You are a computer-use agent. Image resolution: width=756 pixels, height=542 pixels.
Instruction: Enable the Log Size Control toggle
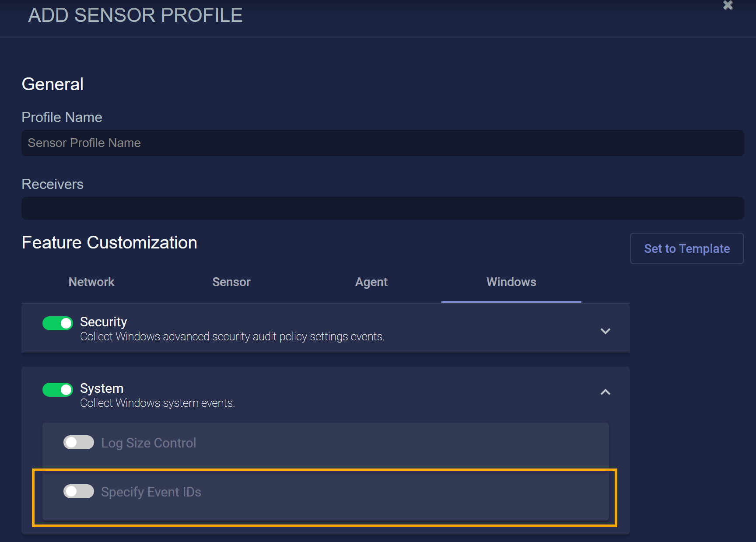click(79, 442)
